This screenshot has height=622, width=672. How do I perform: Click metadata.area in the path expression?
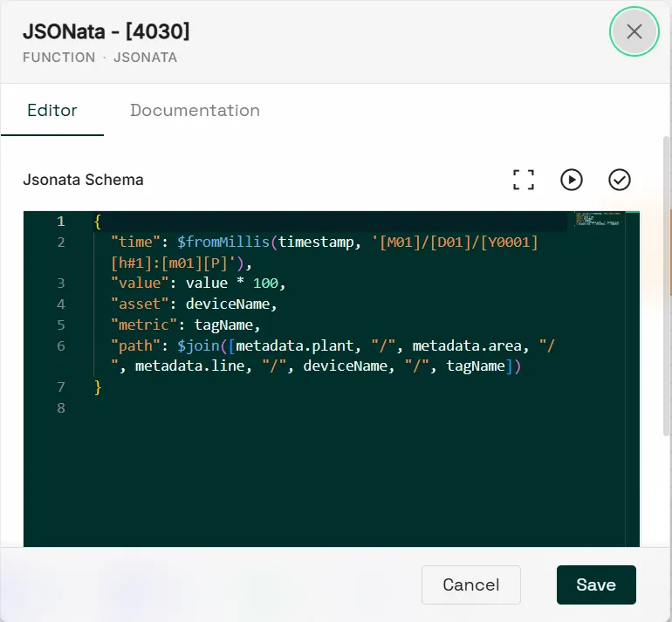point(467,345)
